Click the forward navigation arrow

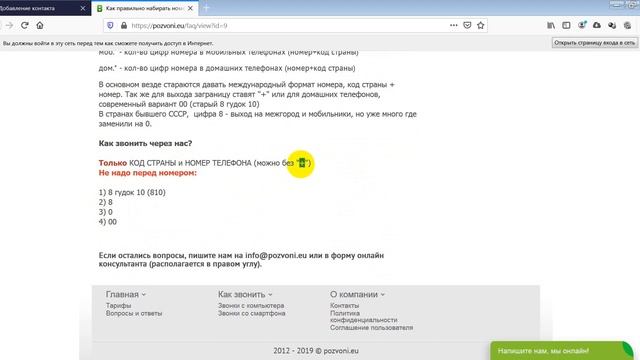pyautogui.click(x=9, y=25)
